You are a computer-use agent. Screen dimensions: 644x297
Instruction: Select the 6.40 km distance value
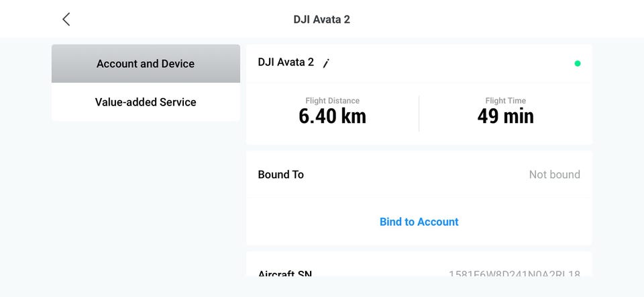click(x=332, y=116)
